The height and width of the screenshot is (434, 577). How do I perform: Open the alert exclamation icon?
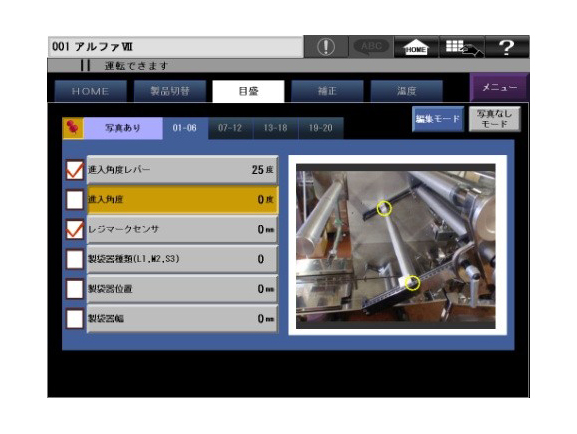pyautogui.click(x=326, y=47)
